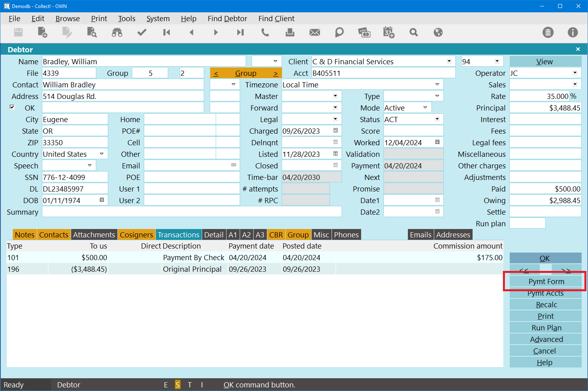The image size is (588, 391).
Task: Click the Recalc button
Action: 546,305
